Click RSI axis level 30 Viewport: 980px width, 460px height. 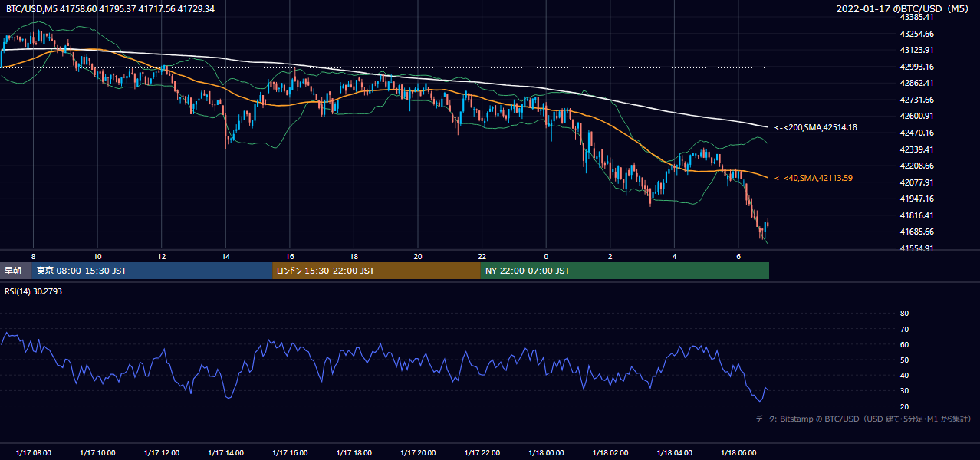point(904,391)
